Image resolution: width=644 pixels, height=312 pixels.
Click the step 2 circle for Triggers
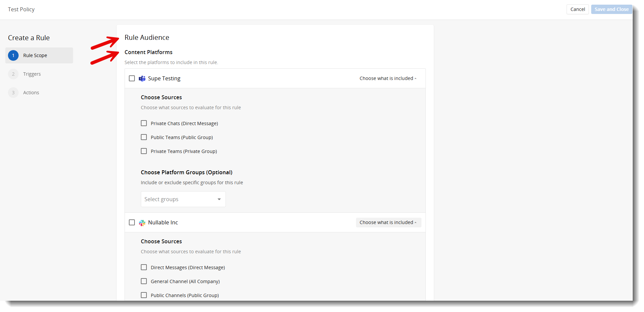13,74
